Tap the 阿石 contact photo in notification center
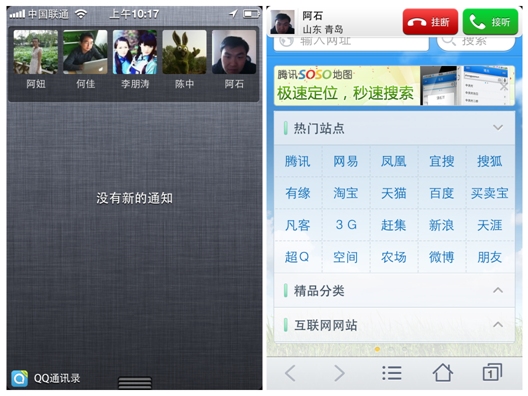The image size is (528, 396). pyautogui.click(x=234, y=52)
